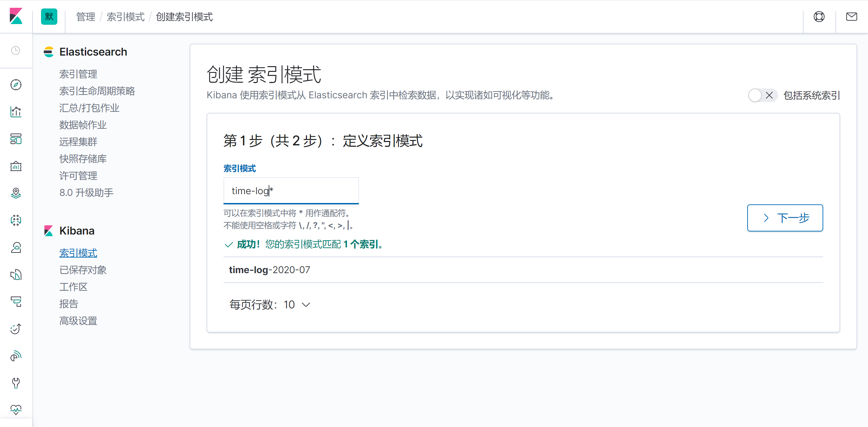Open 索引生命周期策略 menu item
Screen dimensions: 868x427
tap(97, 91)
